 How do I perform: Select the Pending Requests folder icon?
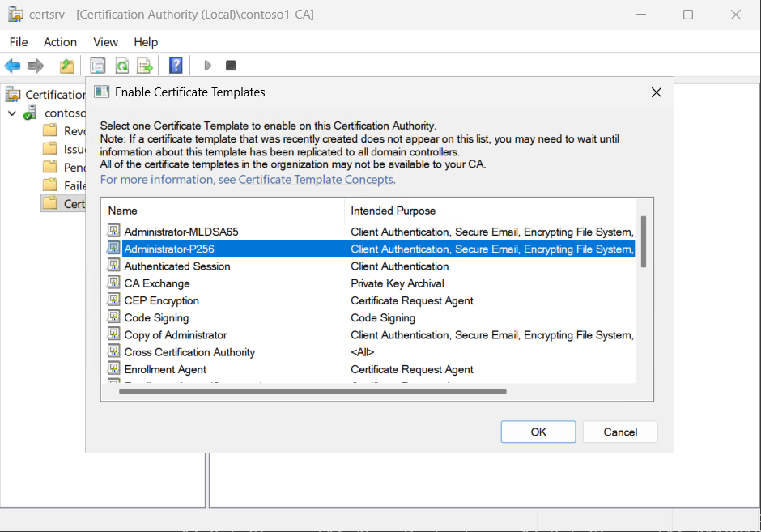coord(49,167)
